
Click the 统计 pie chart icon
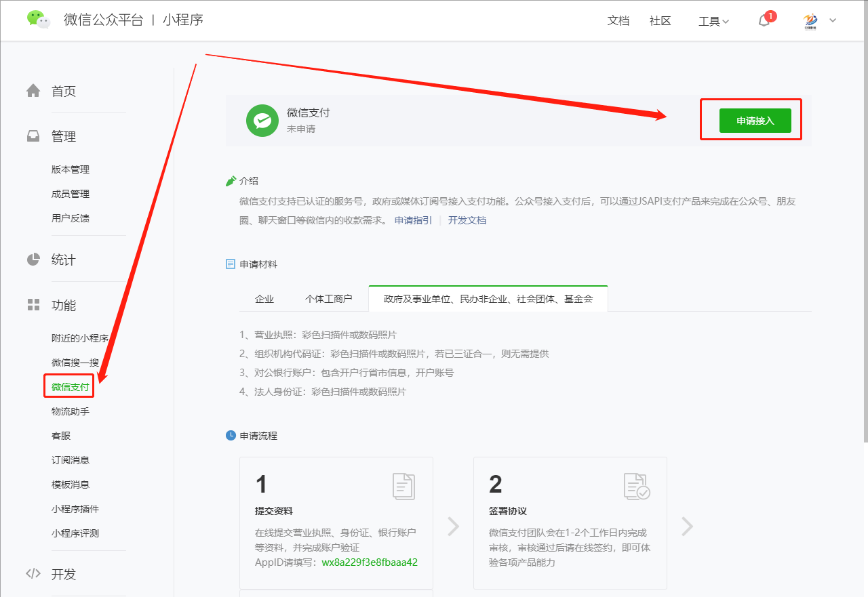[33, 260]
